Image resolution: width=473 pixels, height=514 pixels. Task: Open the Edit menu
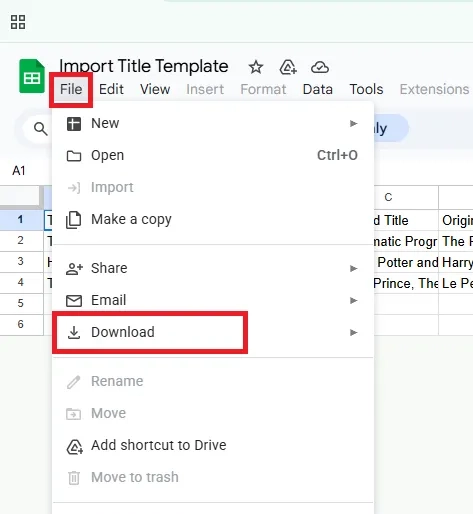pyautogui.click(x=111, y=89)
